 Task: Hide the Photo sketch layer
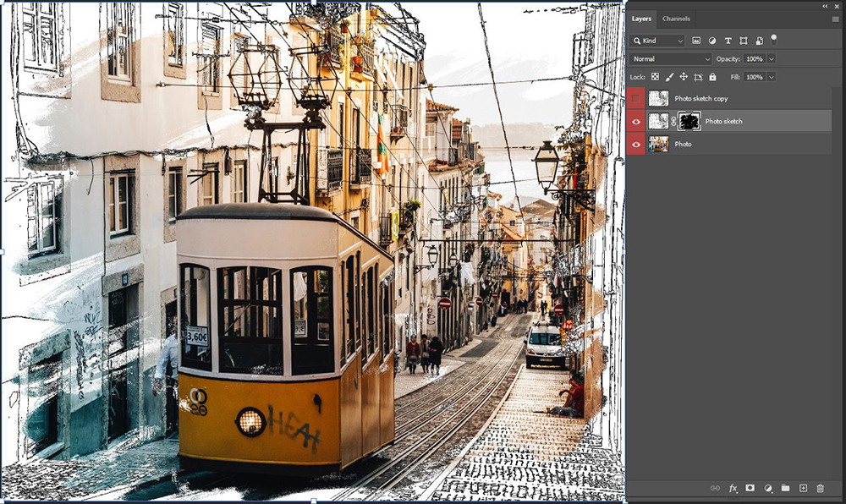636,121
